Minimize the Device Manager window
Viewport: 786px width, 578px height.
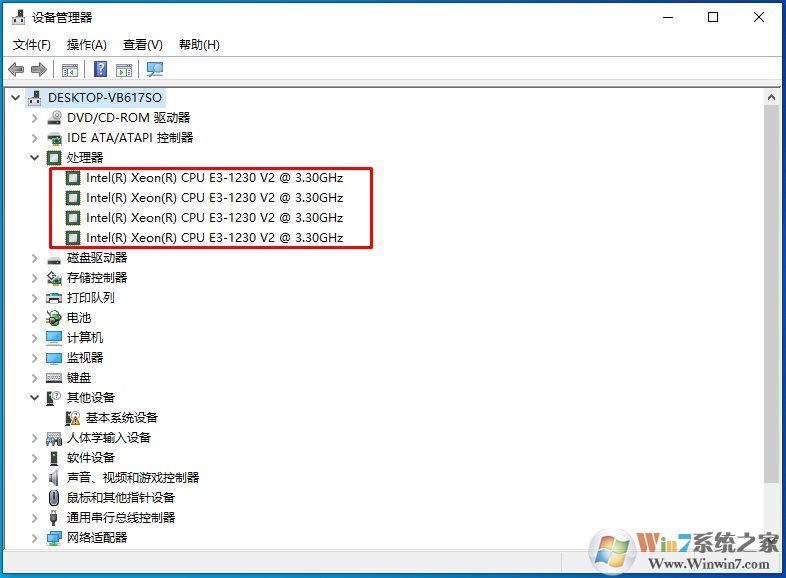[668, 17]
